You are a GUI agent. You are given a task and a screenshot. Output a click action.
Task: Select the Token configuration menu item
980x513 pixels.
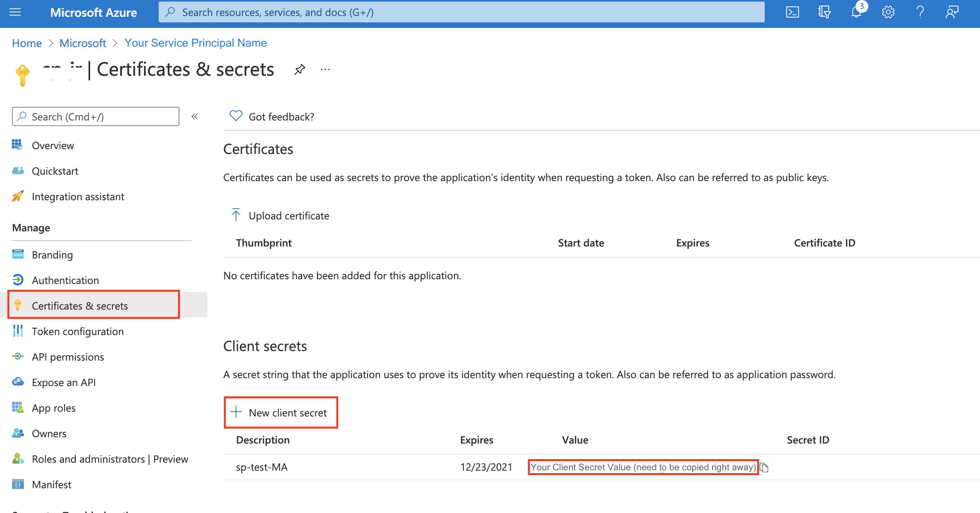[x=77, y=331]
